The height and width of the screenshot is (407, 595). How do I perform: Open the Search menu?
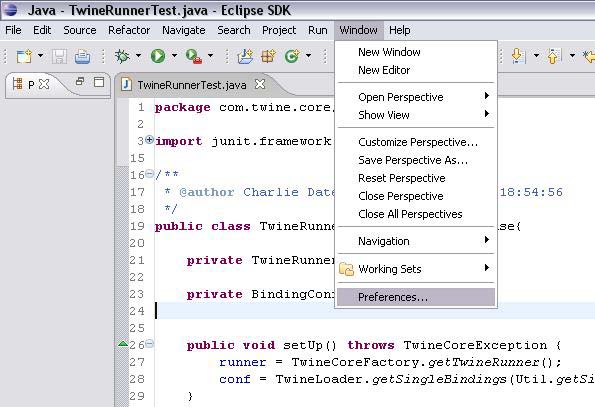234,30
